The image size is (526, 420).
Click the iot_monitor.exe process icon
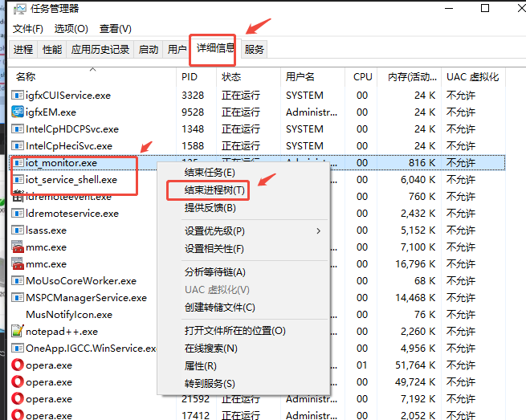click(18, 163)
